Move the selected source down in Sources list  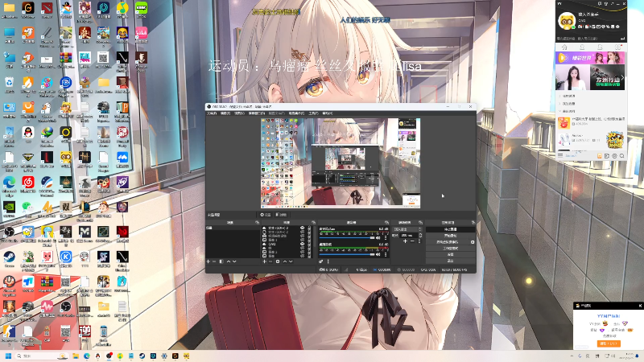(x=291, y=261)
